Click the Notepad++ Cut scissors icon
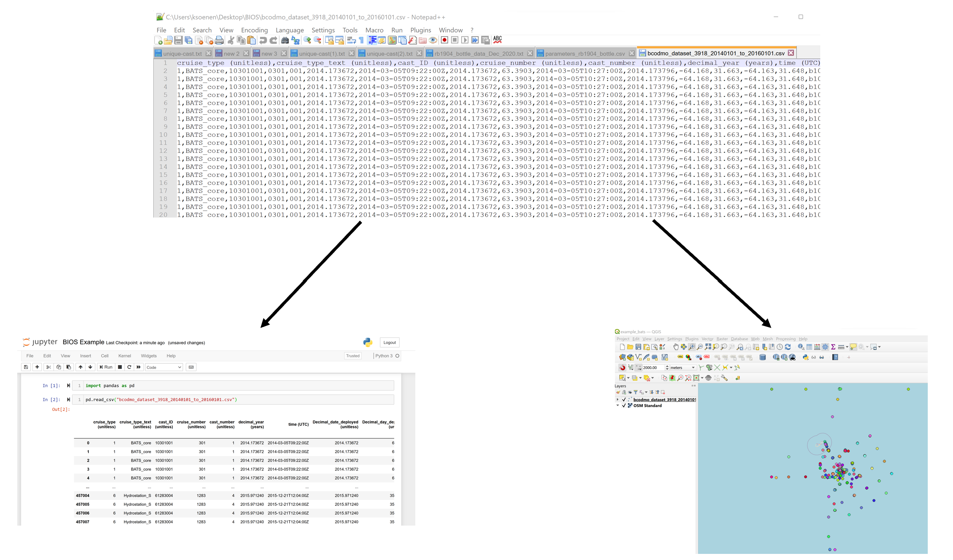This screenshot has height=560, width=953. 231,40
